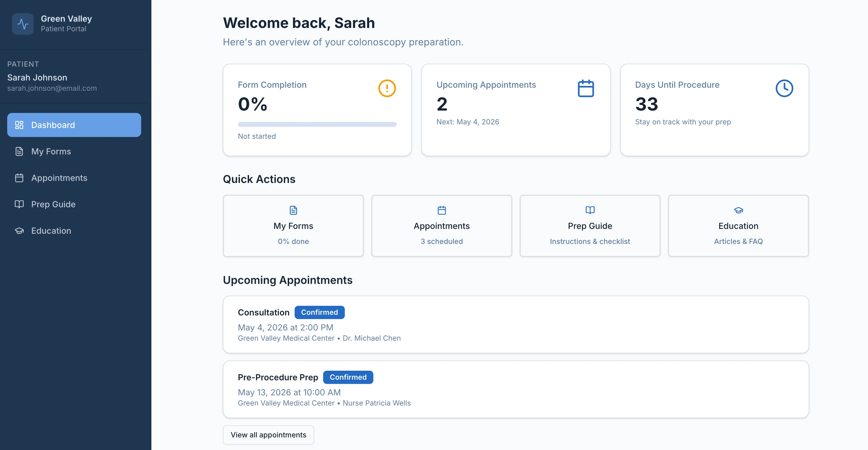Navigate to Appointments in the sidebar menu
The width and height of the screenshot is (868, 450).
click(x=59, y=178)
